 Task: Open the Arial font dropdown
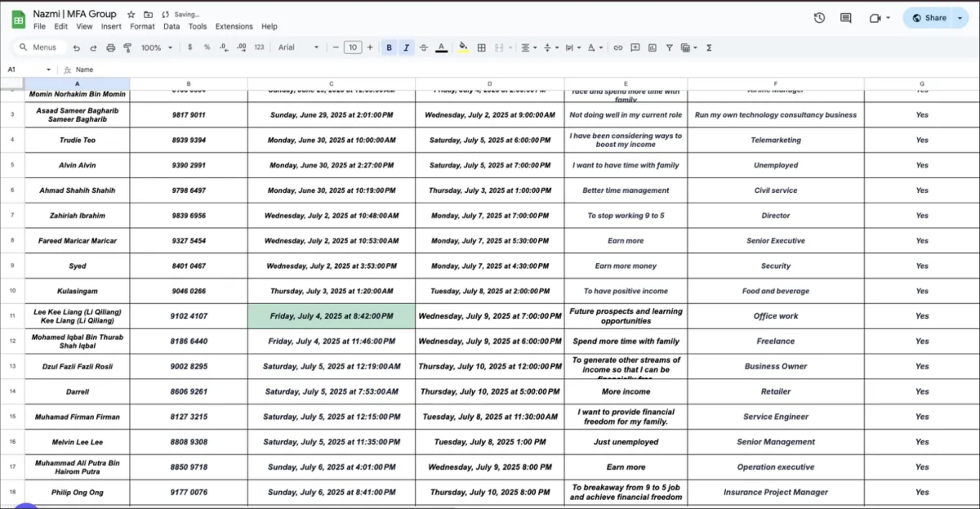pos(299,47)
